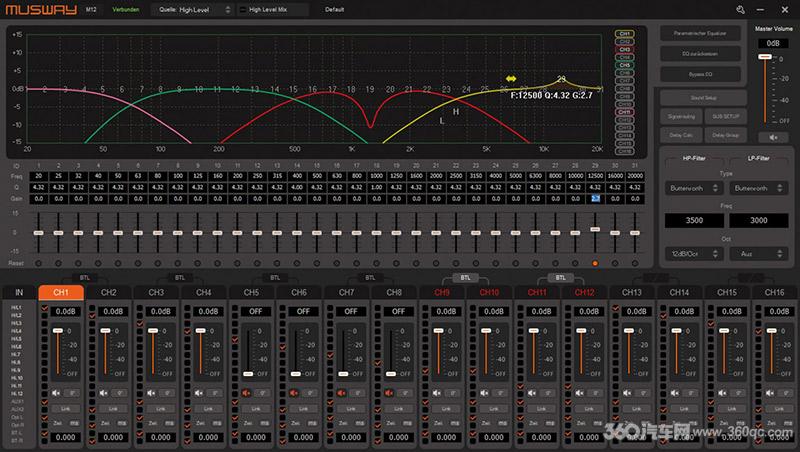Click the Verbunden connection status label
The height and width of the screenshot is (452, 800).
point(126,10)
